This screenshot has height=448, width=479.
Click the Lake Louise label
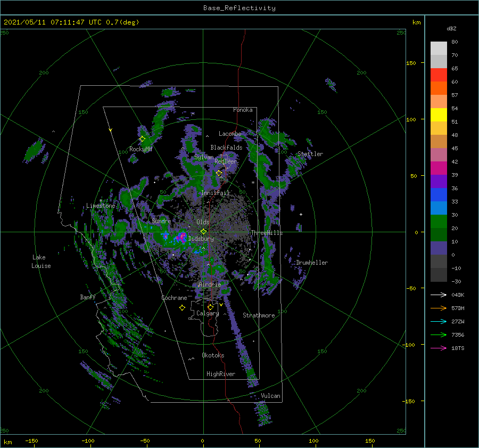[41, 262]
